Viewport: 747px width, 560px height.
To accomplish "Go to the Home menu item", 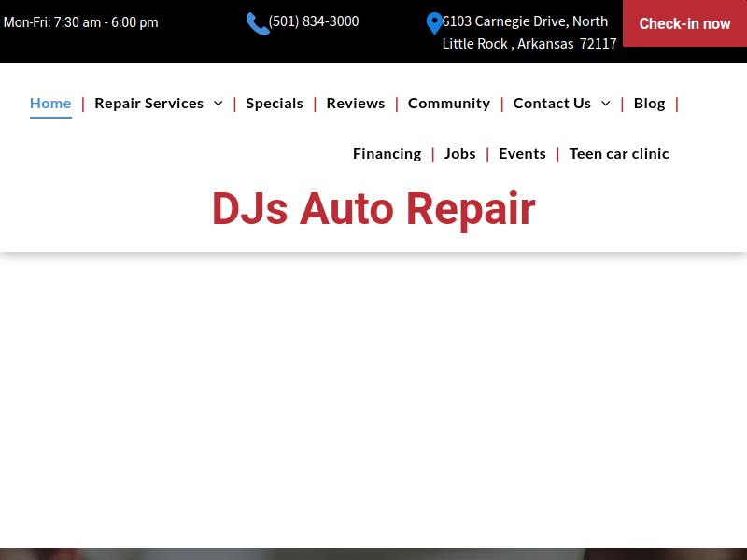I will 50,104.
